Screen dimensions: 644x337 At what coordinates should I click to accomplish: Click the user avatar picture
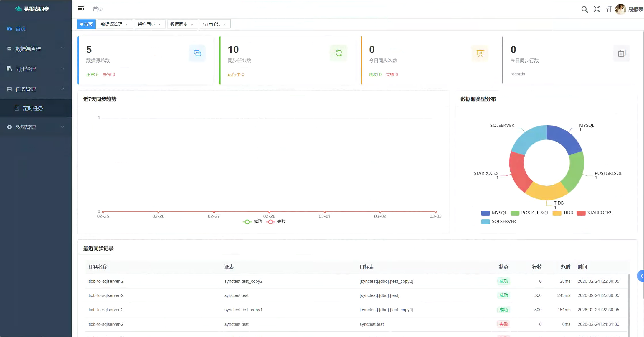620,9
